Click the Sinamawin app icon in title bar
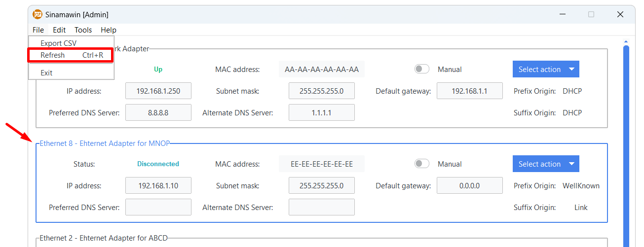The height and width of the screenshot is (247, 644). point(38,15)
